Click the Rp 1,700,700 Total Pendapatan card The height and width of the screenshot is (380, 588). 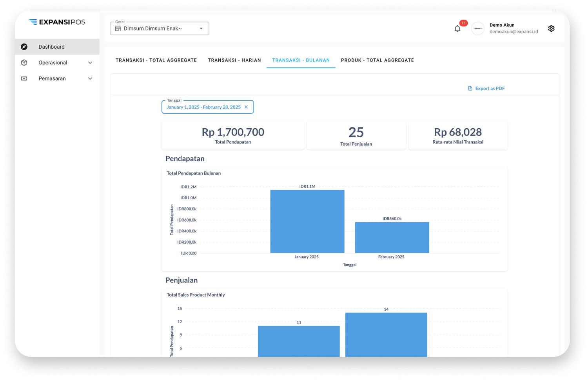233,135
